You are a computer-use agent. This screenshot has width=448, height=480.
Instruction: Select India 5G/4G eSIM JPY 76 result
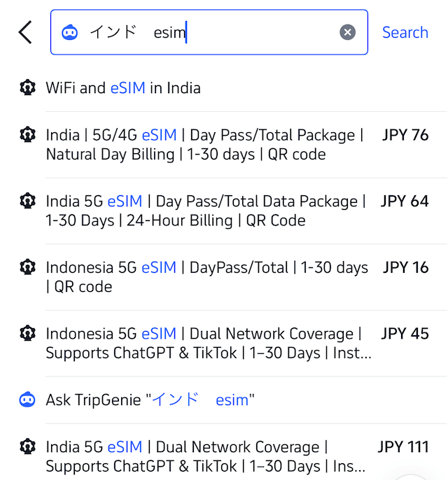click(204, 145)
